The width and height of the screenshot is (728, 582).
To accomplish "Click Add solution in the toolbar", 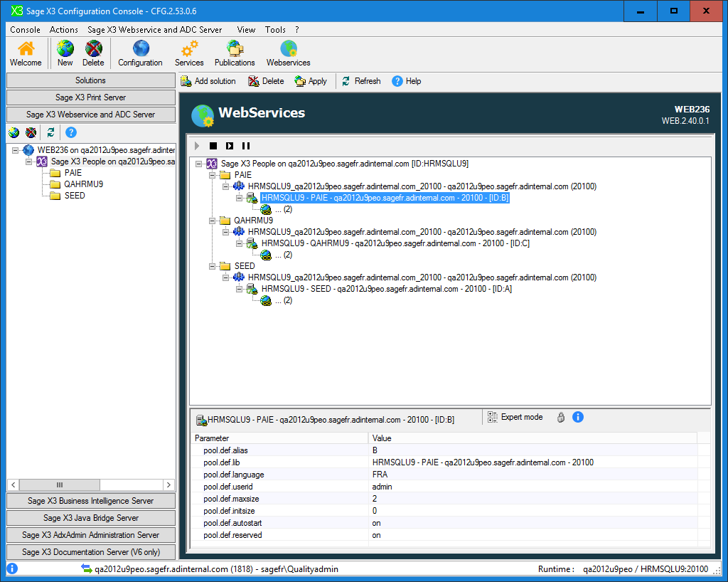I will (208, 80).
